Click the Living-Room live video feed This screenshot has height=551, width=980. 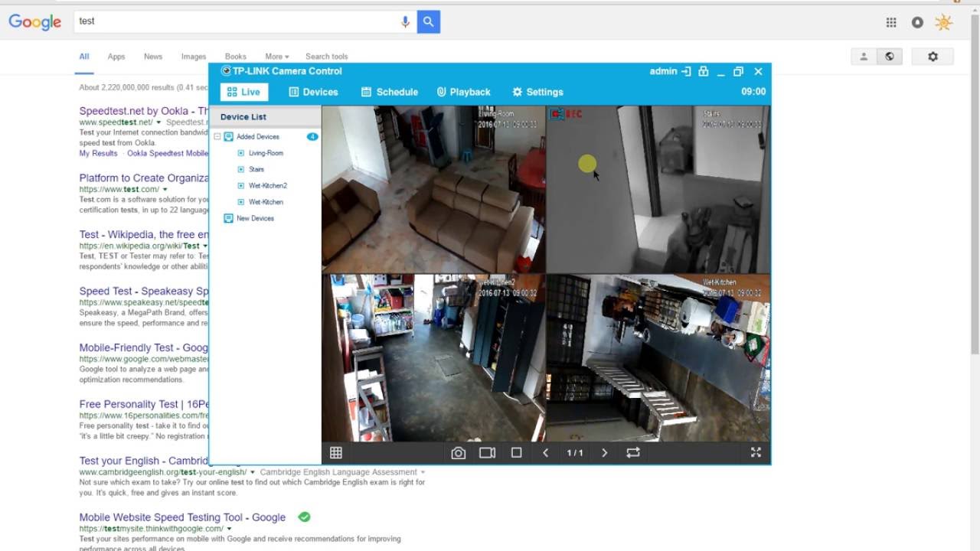433,189
